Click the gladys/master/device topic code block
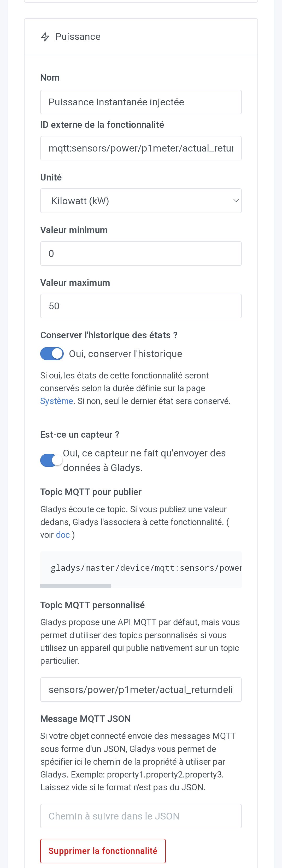Viewport: 282px width, 868px height. 141,568
